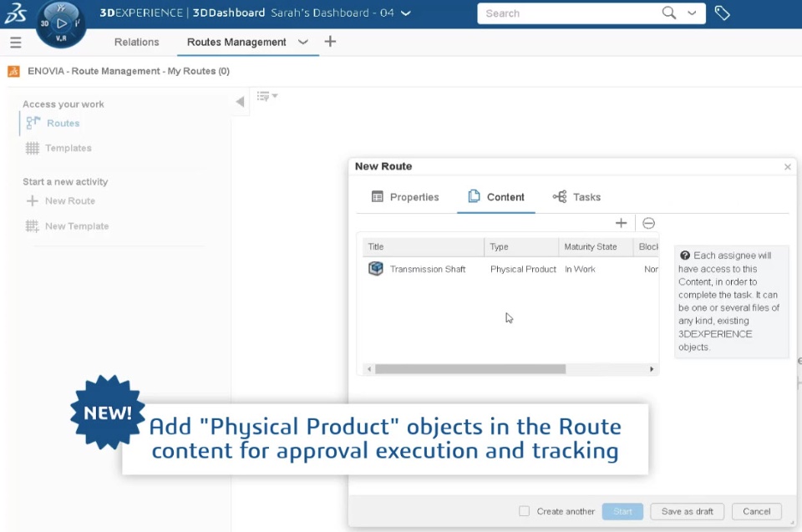The image size is (802, 532).
Task: Open Templates in the sidebar
Action: (68, 149)
